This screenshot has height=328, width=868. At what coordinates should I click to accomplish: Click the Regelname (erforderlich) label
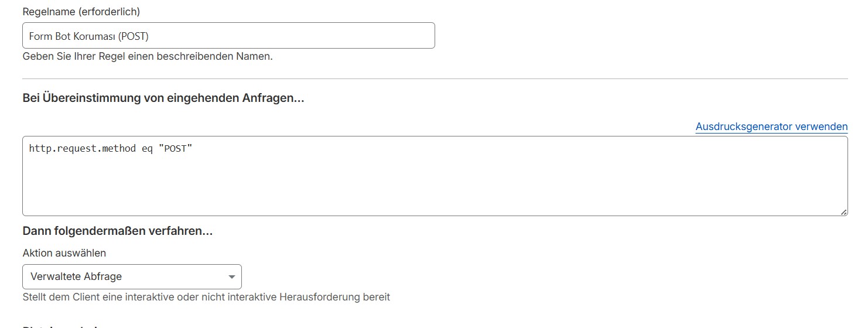click(x=81, y=11)
